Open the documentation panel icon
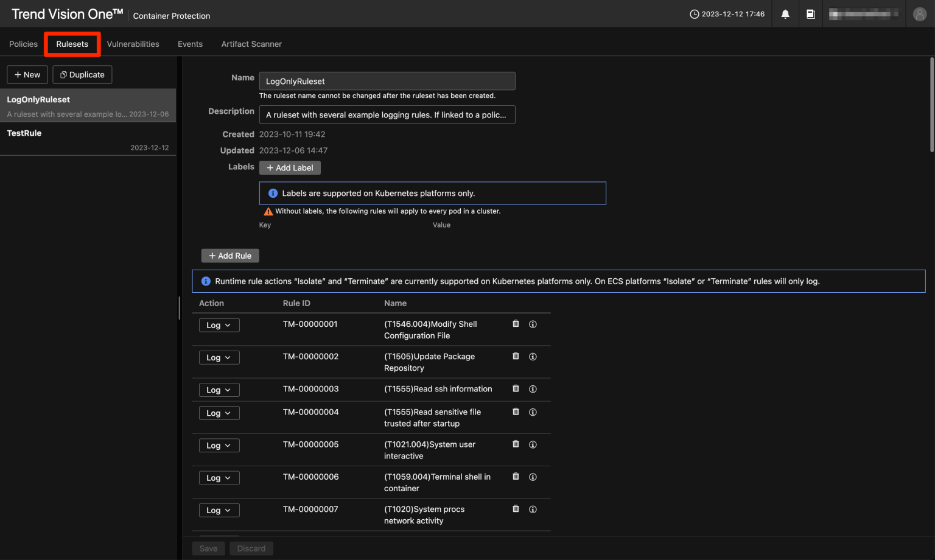The image size is (935, 560). tap(810, 13)
